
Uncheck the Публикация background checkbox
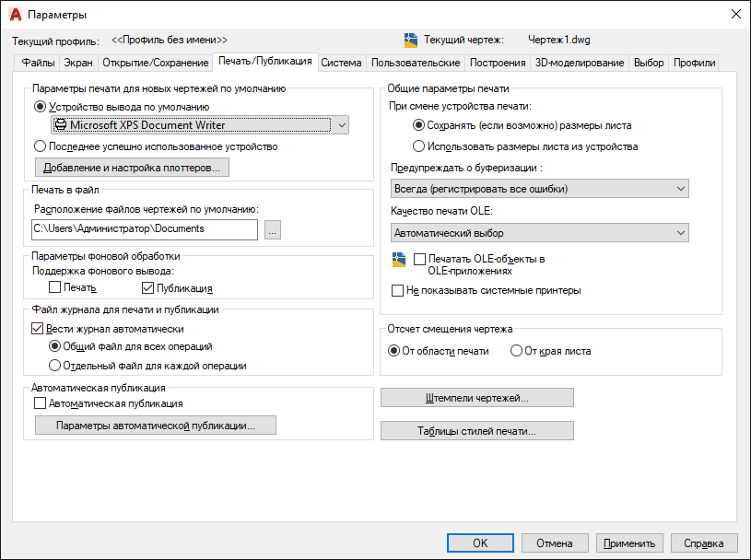(x=147, y=288)
